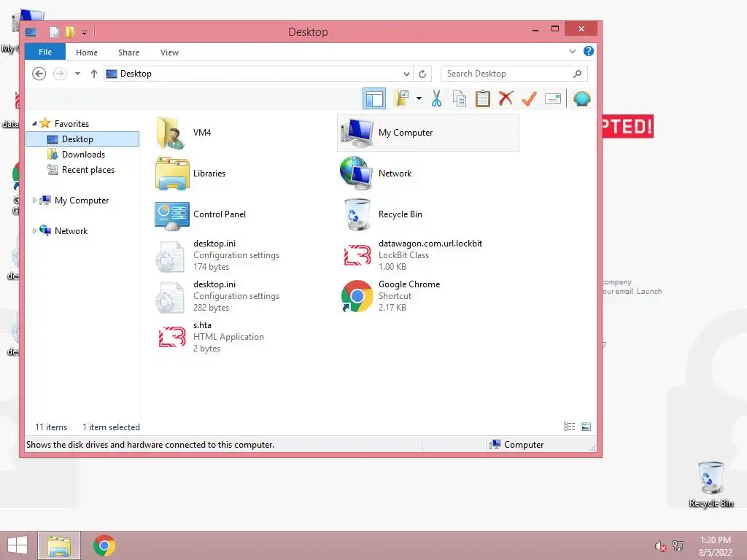Click the red X Delete icon
The width and height of the screenshot is (747, 560).
(x=506, y=98)
